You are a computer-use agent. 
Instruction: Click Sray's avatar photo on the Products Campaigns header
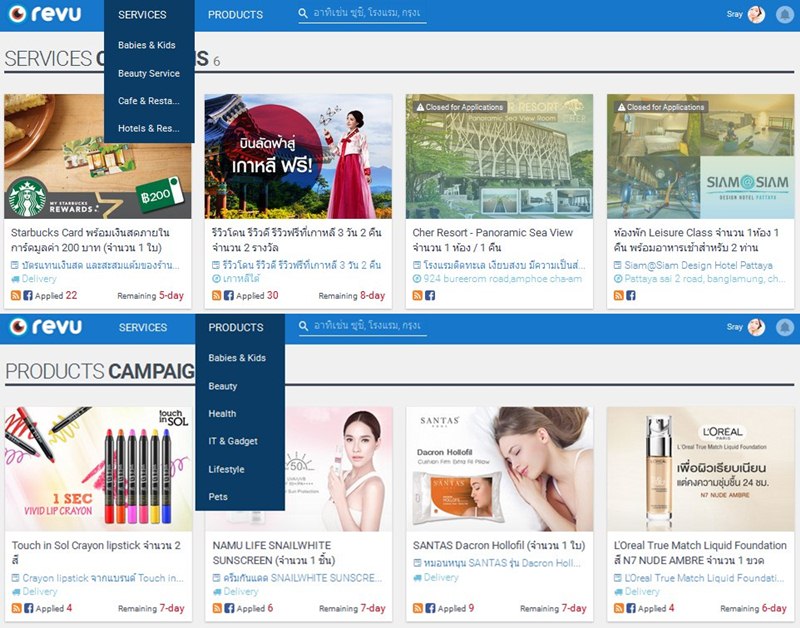tap(756, 326)
